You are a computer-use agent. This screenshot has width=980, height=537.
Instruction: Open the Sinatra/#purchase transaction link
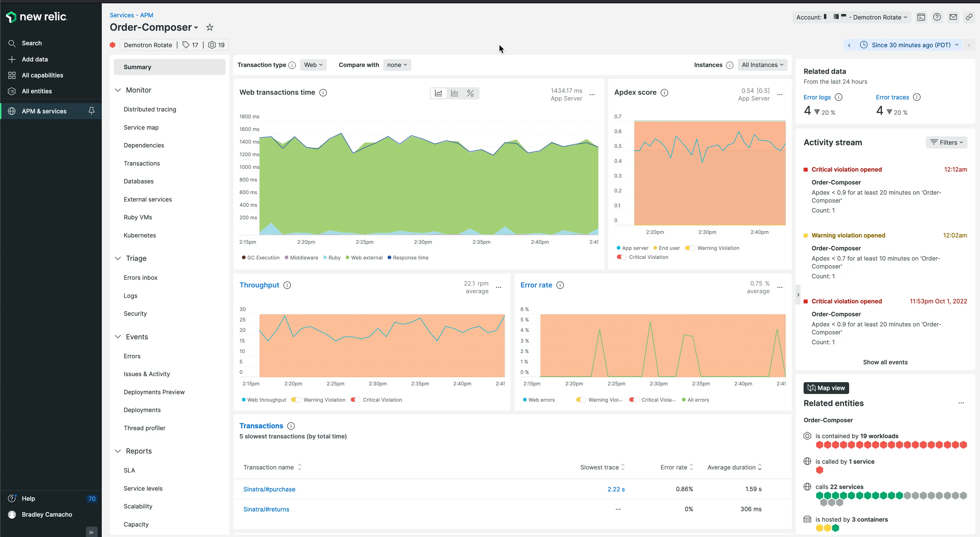click(269, 489)
